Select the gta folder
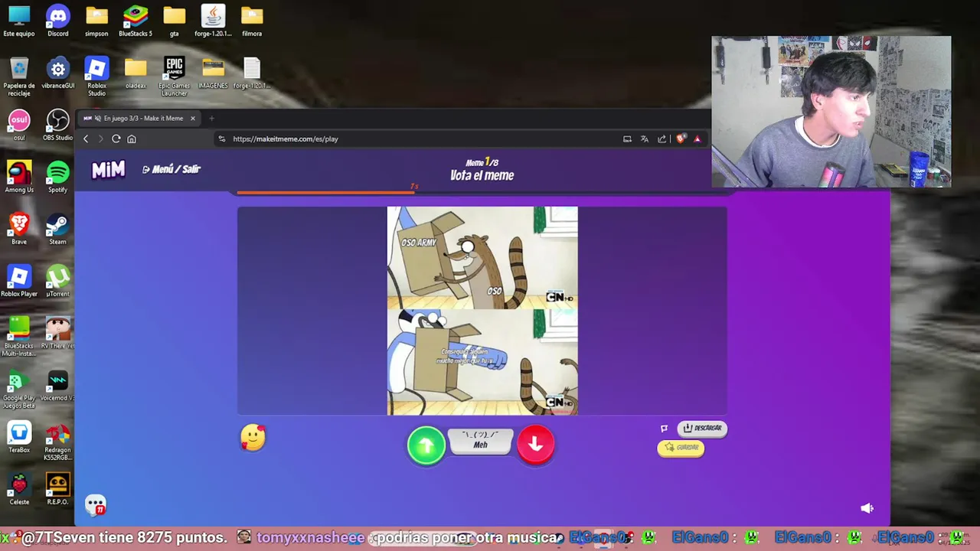Screen dimensions: 980x551 175,21
